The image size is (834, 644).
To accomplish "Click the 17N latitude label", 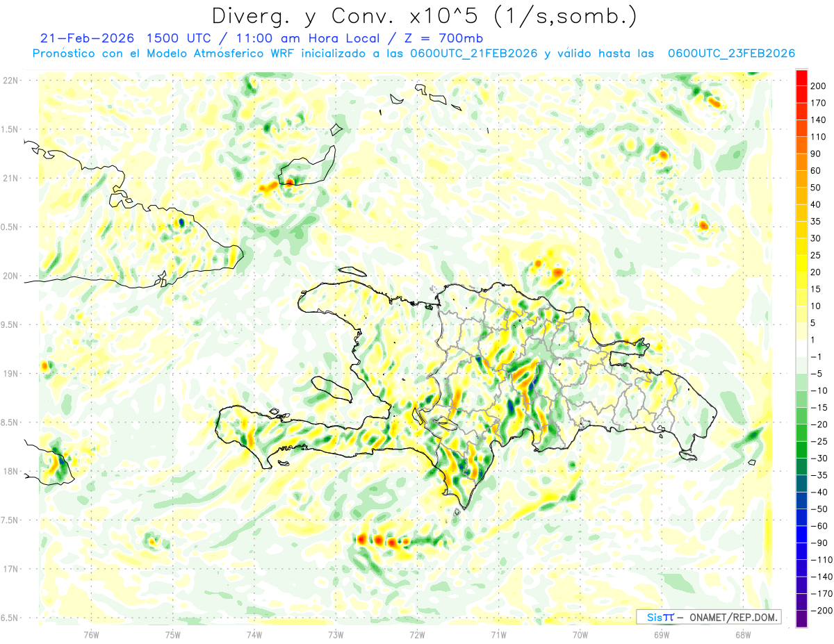I will (10, 569).
